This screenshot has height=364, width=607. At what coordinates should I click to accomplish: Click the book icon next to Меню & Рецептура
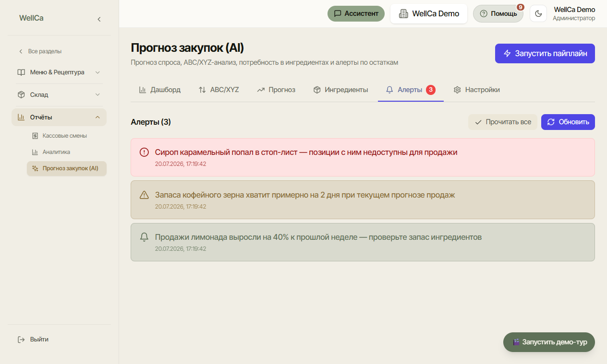21,72
